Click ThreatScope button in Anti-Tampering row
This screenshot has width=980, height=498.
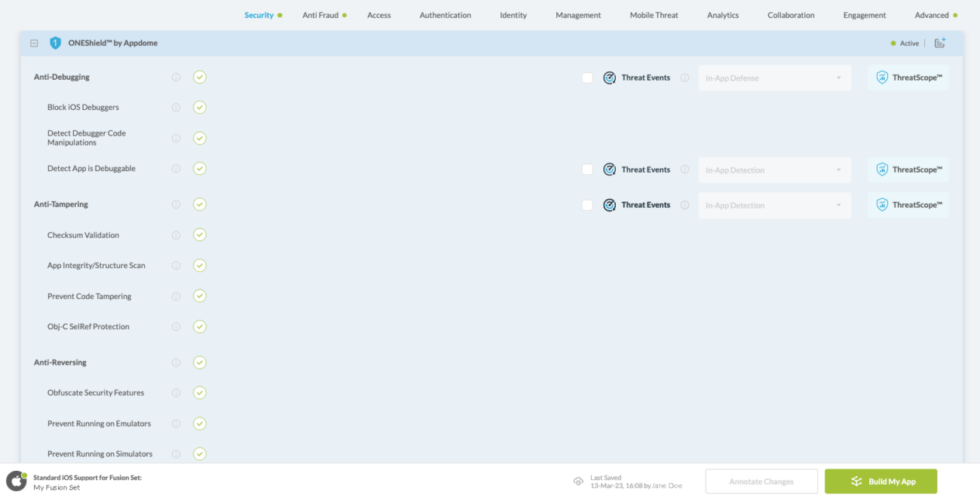pos(908,205)
